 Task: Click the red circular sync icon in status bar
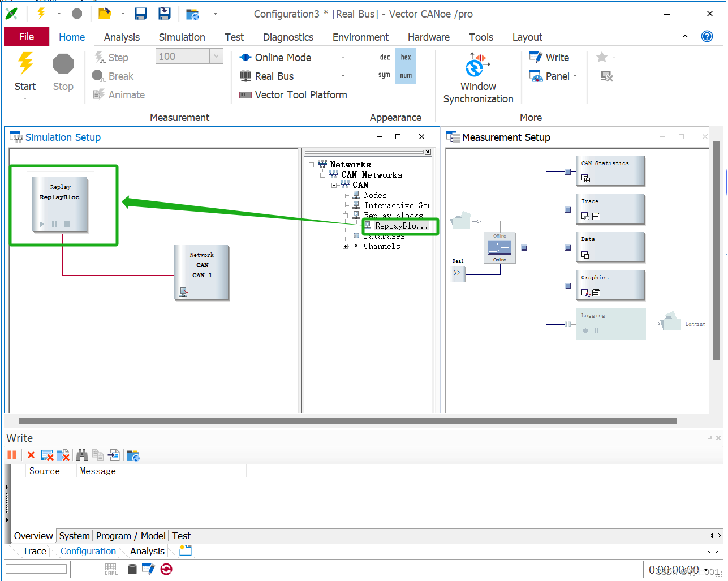click(166, 569)
